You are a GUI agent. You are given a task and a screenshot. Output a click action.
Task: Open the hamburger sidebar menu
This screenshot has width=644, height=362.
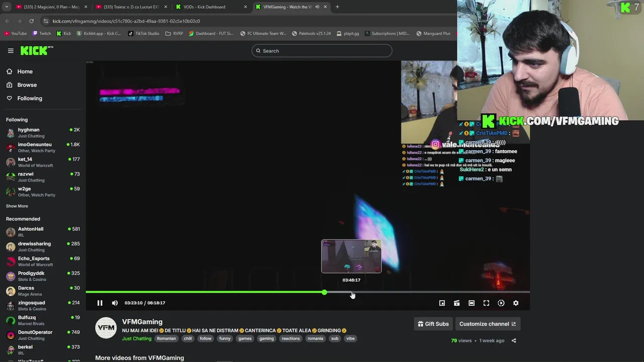pyautogui.click(x=11, y=51)
